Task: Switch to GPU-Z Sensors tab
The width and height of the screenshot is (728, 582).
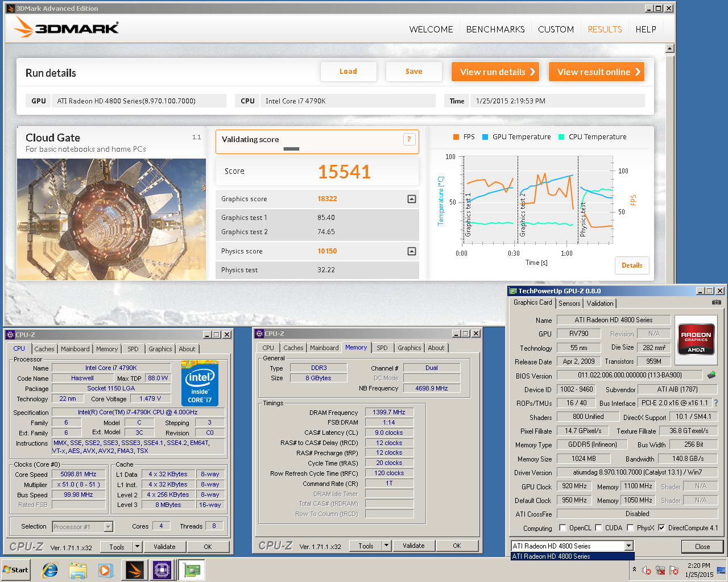Action: [x=569, y=304]
